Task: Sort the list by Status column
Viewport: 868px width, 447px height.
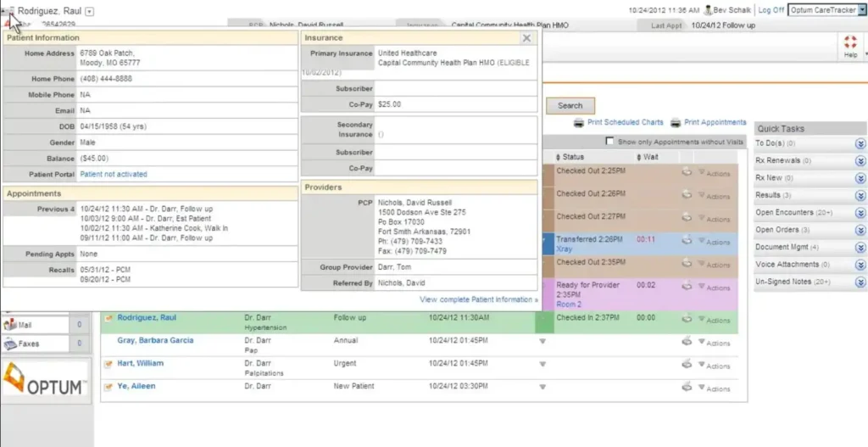Action: click(x=570, y=157)
